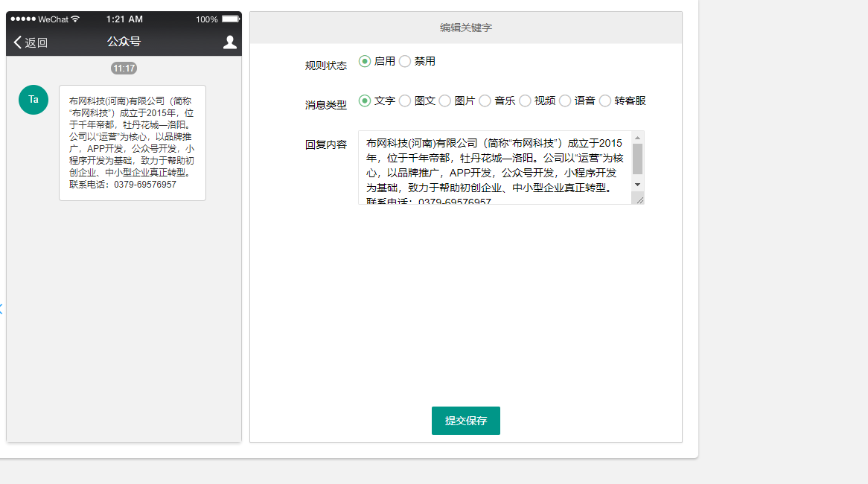Viewport: 868px width, 484px height.
Task: Select the 启用 rule status radio
Action: (x=364, y=61)
